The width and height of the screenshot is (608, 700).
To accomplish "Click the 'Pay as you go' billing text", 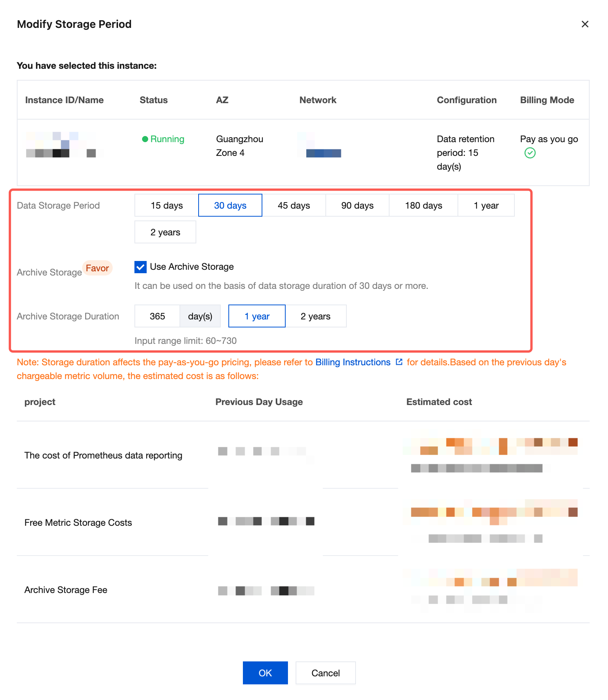I will [x=549, y=139].
